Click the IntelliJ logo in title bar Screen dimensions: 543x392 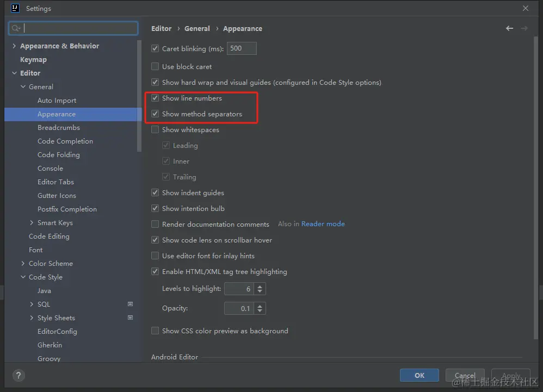(x=15, y=8)
